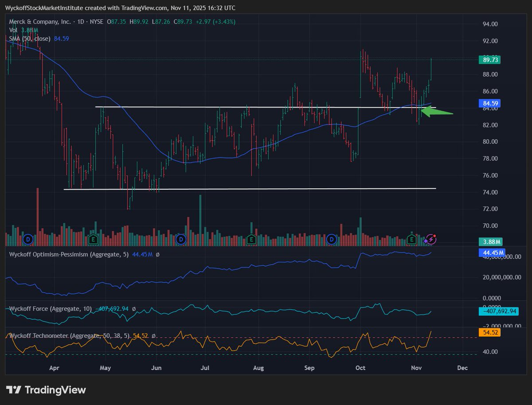Click the 92.00 price axis value
The height and width of the screenshot is (405, 532).
(490, 41)
